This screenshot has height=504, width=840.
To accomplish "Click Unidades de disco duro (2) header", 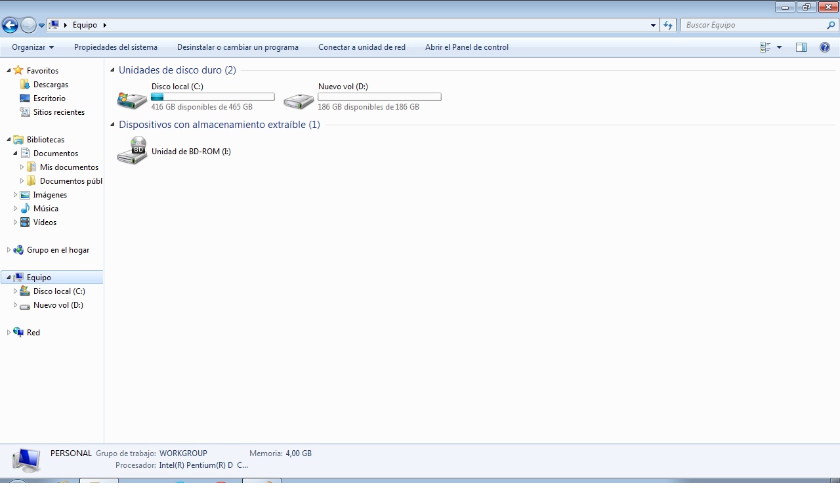I will click(x=177, y=70).
